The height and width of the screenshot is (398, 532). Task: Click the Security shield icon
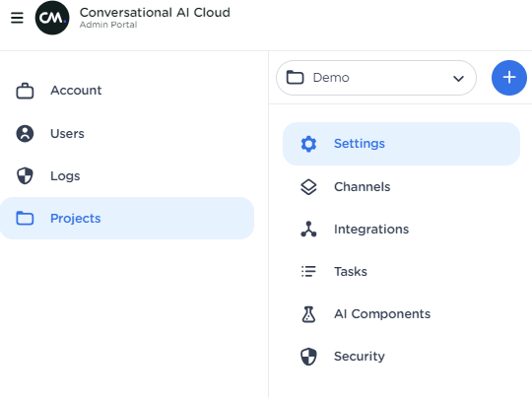308,357
